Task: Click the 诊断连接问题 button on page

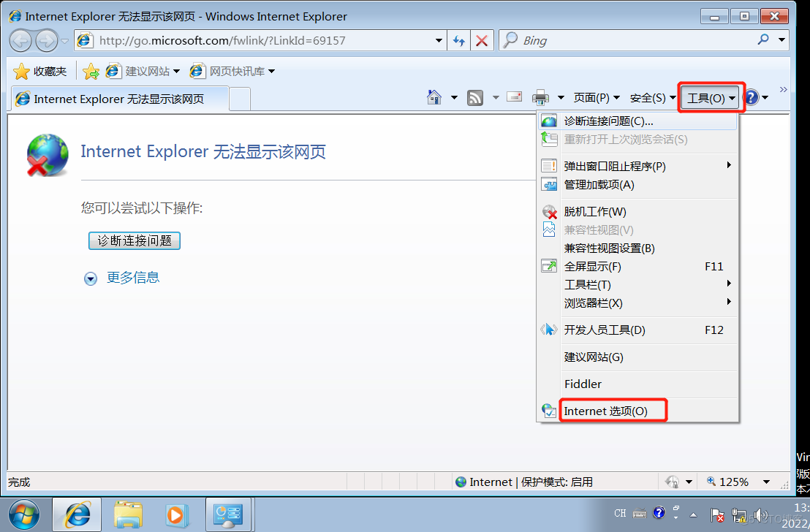Action: click(135, 240)
